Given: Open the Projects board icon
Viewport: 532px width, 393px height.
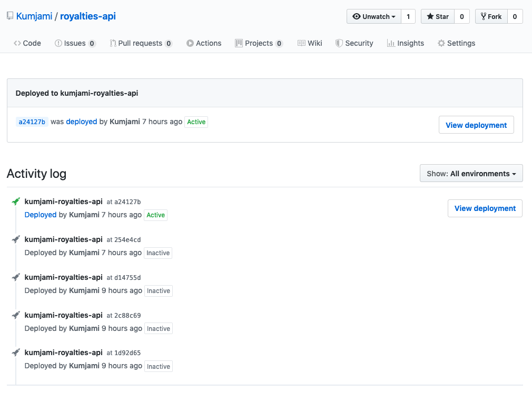Looking at the screenshot, I should pyautogui.click(x=240, y=43).
